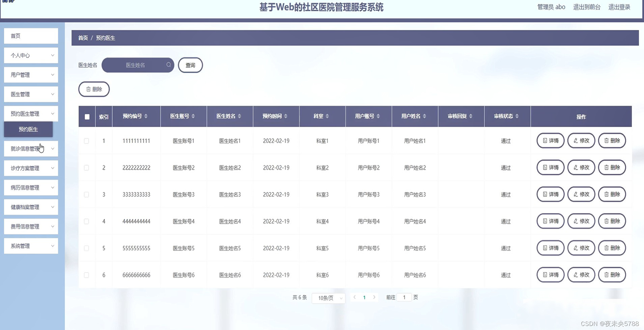Screen dimensions: 644x330
Task: Click the 查询 search button
Action: (x=190, y=65)
